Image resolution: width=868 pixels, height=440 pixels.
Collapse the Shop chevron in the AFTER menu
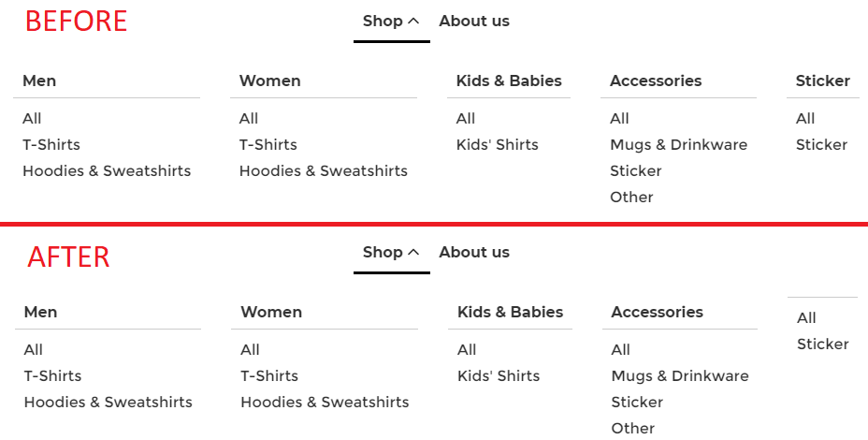coord(413,253)
